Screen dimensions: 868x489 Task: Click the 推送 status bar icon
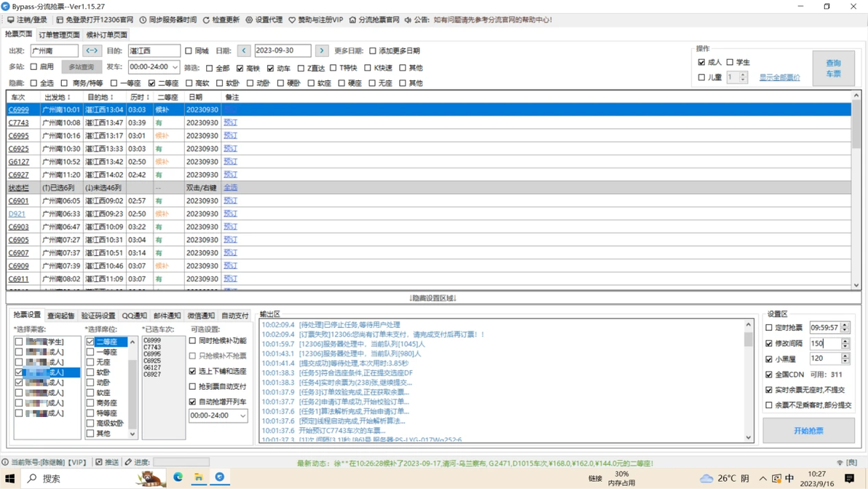[x=98, y=462]
